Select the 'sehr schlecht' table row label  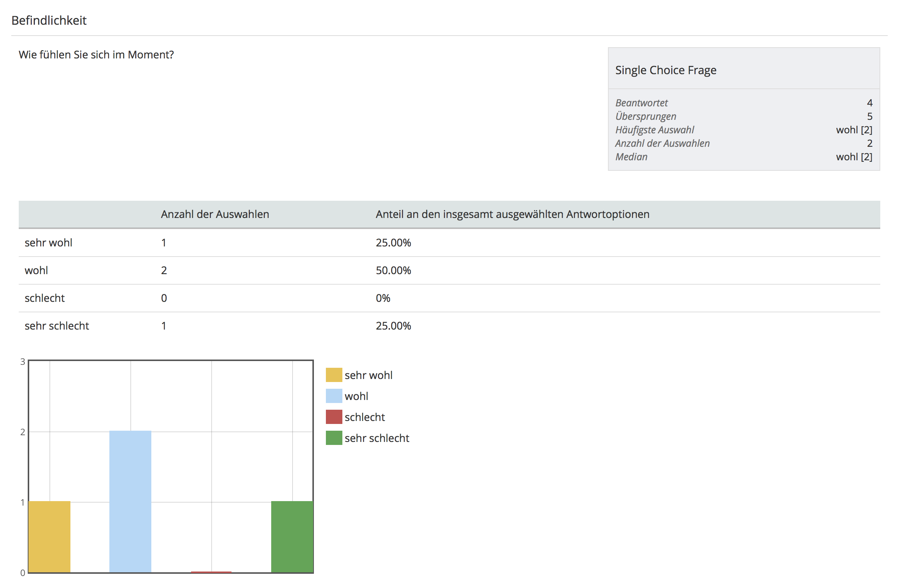[57, 325]
